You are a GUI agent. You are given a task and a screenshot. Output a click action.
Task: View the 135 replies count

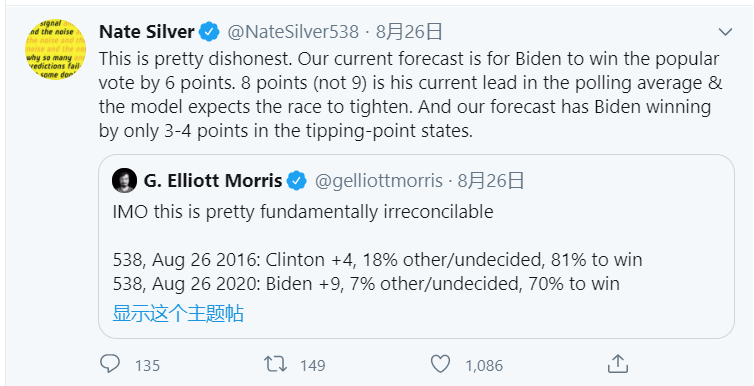147,366
